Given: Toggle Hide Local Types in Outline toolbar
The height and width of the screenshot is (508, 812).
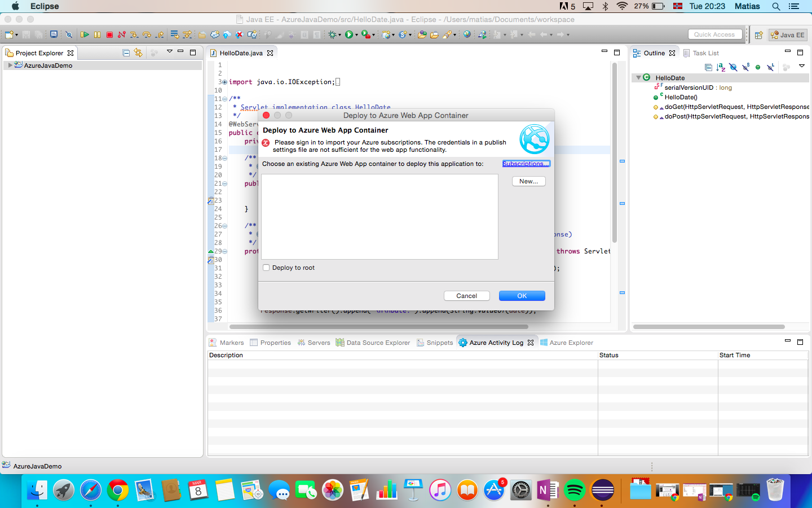Looking at the screenshot, I should [x=770, y=67].
